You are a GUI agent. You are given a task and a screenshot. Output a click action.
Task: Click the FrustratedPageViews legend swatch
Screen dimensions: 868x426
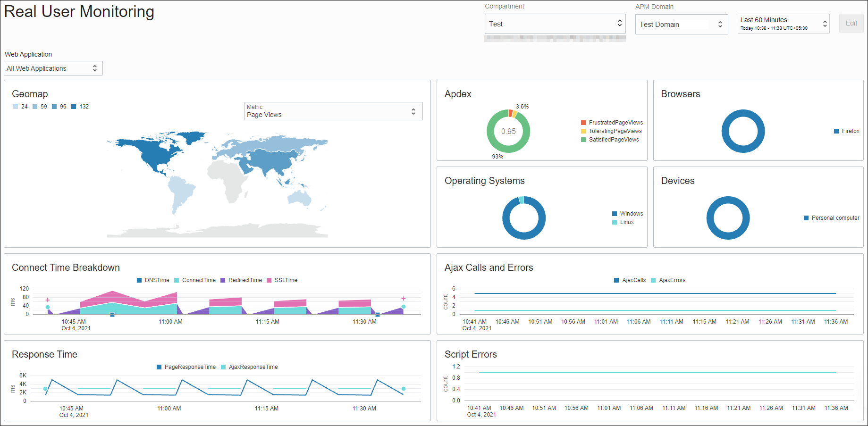coord(583,122)
